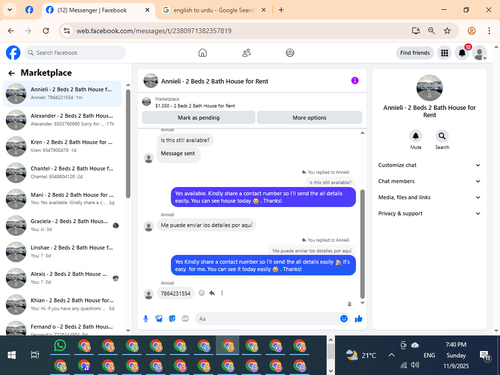Search in conversation with magnifier icon
Image resolution: width=500 pixels, height=375 pixels.
point(442,136)
